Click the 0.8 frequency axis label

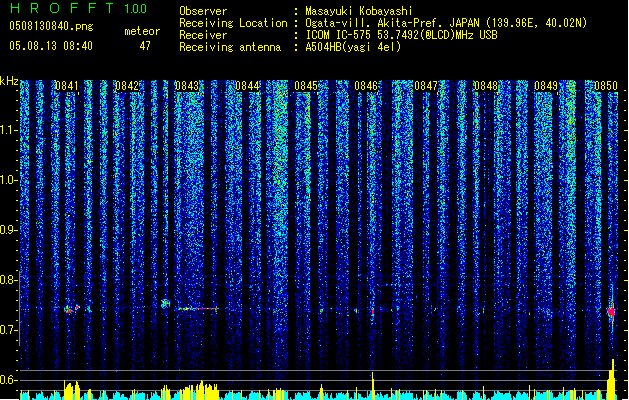click(x=9, y=280)
